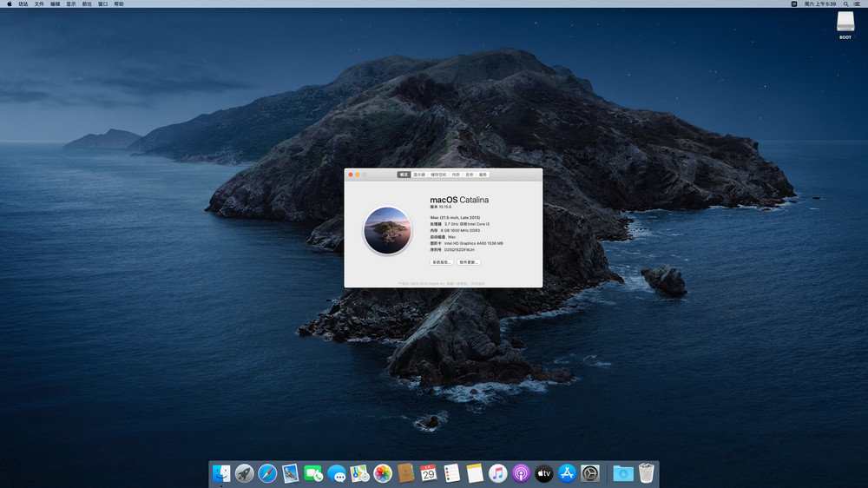Viewport: 868px width, 488px height.
Task: Open the 文件 (File) menu
Action: click(x=39, y=3)
